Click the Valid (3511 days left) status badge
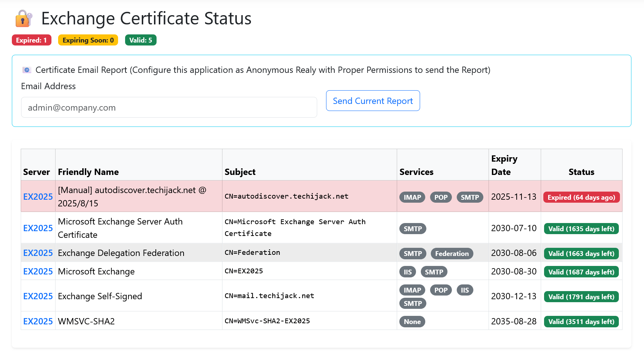 (581, 322)
